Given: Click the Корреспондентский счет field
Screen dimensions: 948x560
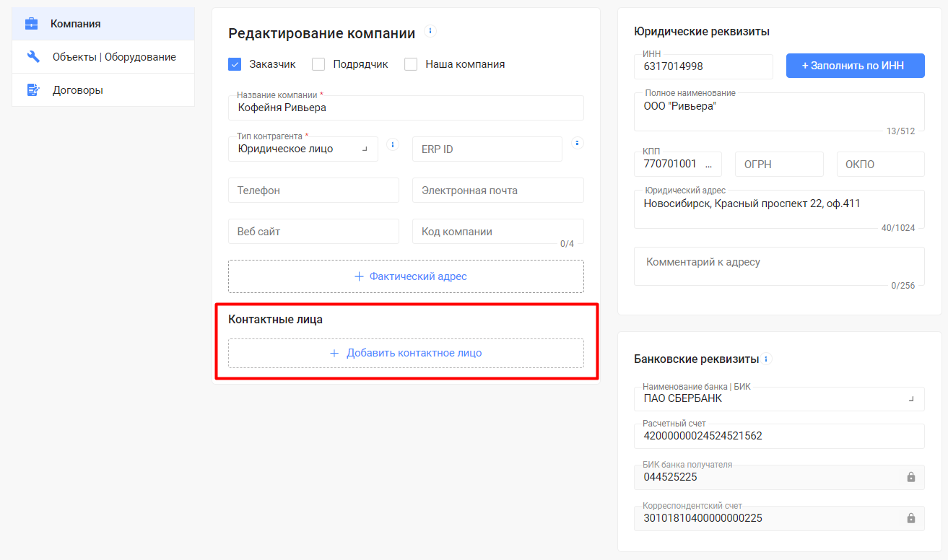Looking at the screenshot, I should coord(779,518).
